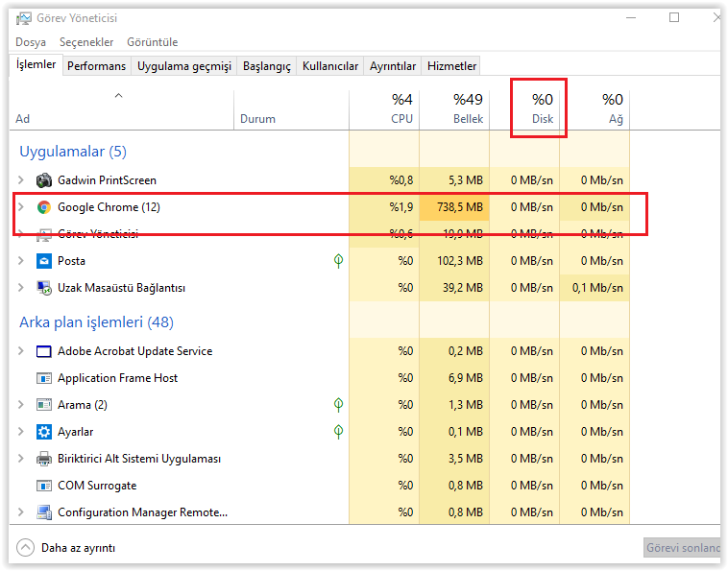Image resolution: width=728 pixels, height=571 pixels.
Task: Click the Biriktirici Alt Sistemi printer icon
Action: point(43,459)
